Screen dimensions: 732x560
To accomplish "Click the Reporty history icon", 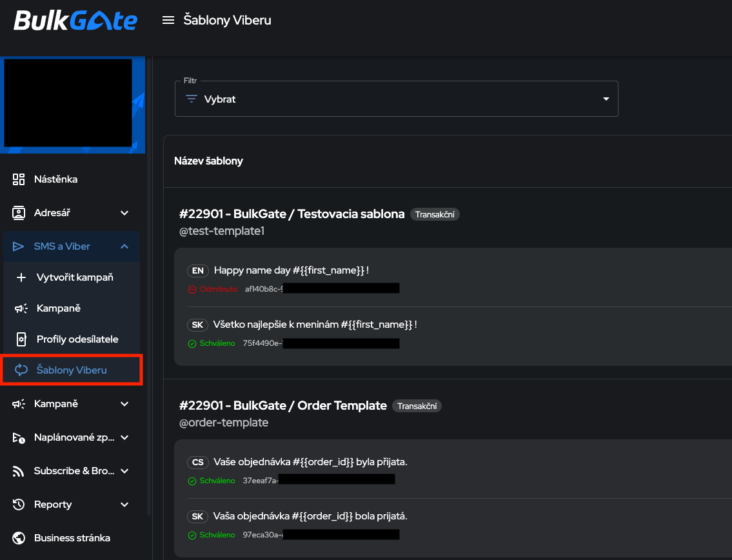I will (x=19, y=505).
